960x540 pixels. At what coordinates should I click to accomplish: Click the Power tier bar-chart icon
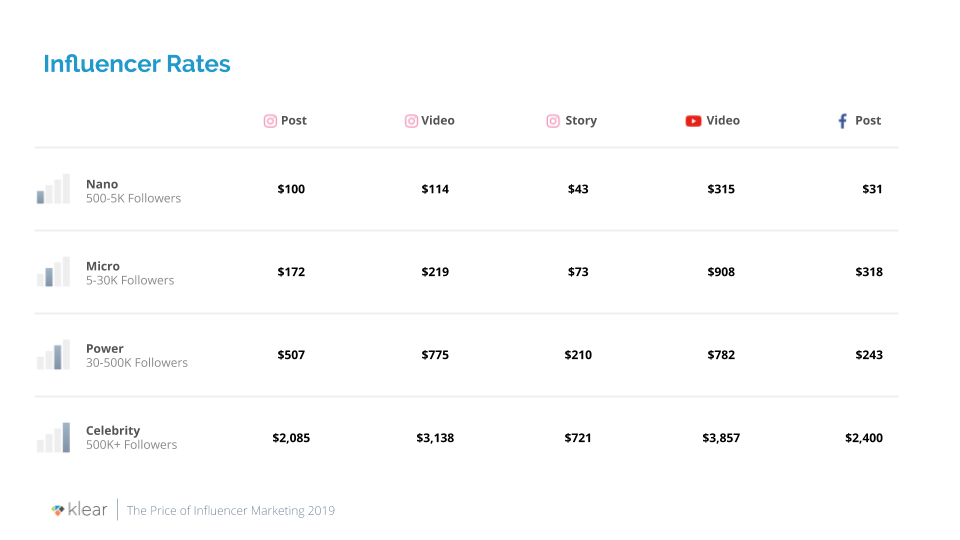[54, 355]
